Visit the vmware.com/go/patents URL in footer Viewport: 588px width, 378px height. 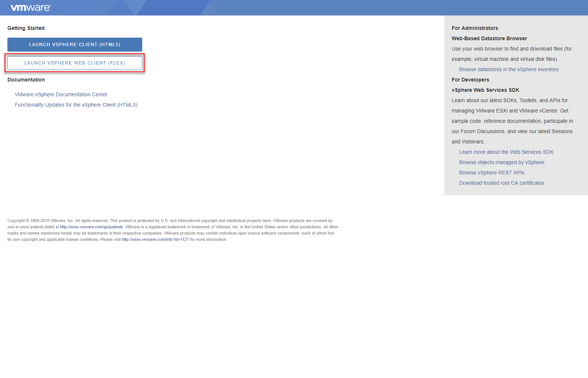coord(91,227)
